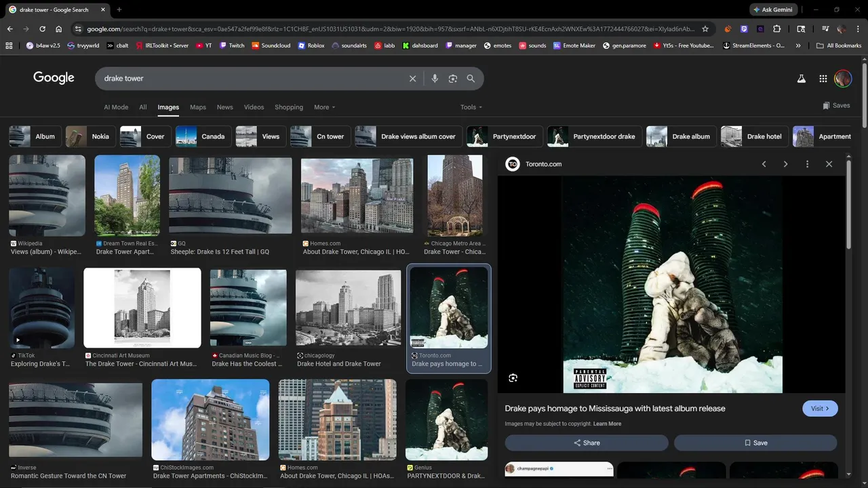Image resolution: width=868 pixels, height=488 pixels.
Task: Open the browser home page
Action: point(59,29)
